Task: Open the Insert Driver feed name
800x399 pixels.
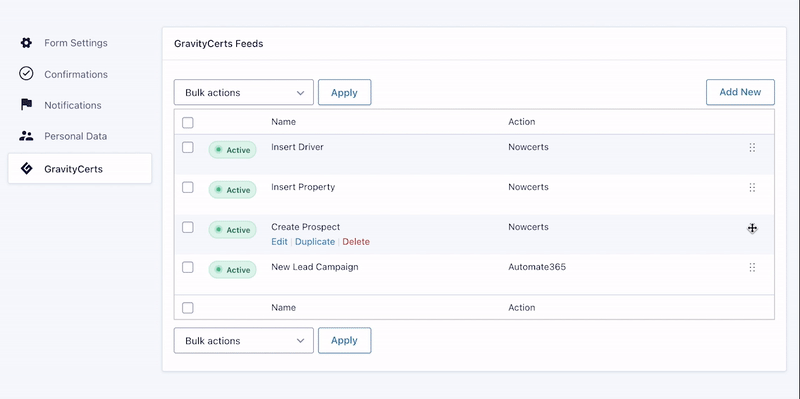Action: click(x=297, y=147)
